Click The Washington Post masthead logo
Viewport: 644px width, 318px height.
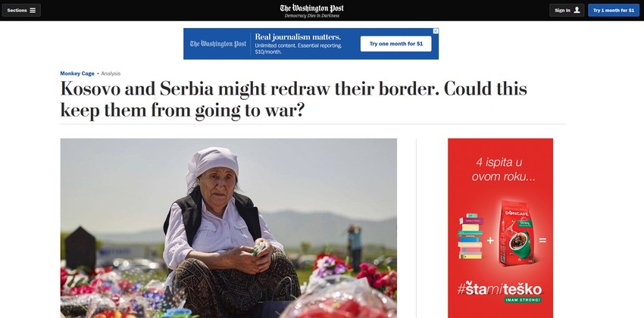(311, 8)
